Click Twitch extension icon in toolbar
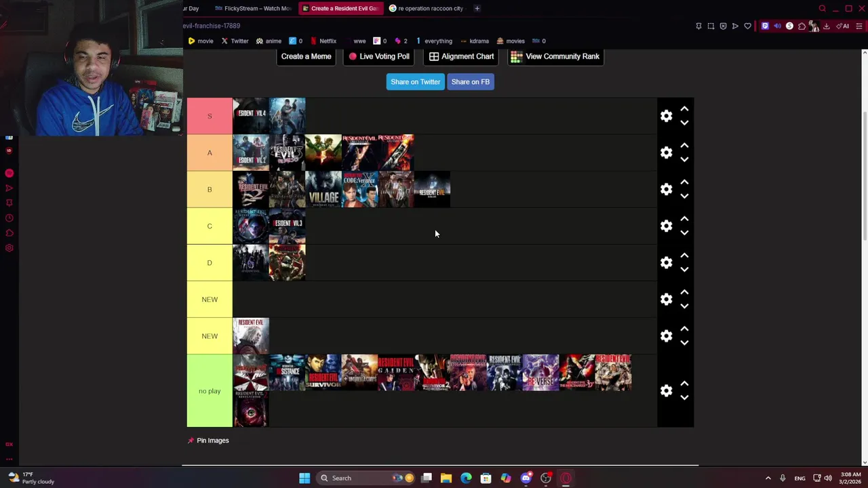 coord(765,26)
